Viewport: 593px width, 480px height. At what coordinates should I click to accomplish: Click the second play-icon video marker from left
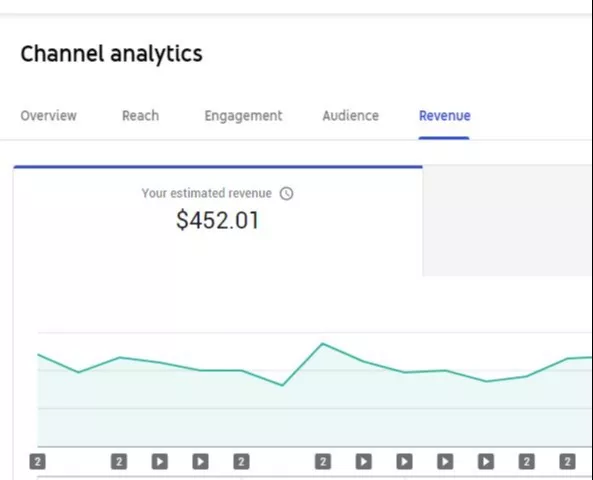pos(200,461)
